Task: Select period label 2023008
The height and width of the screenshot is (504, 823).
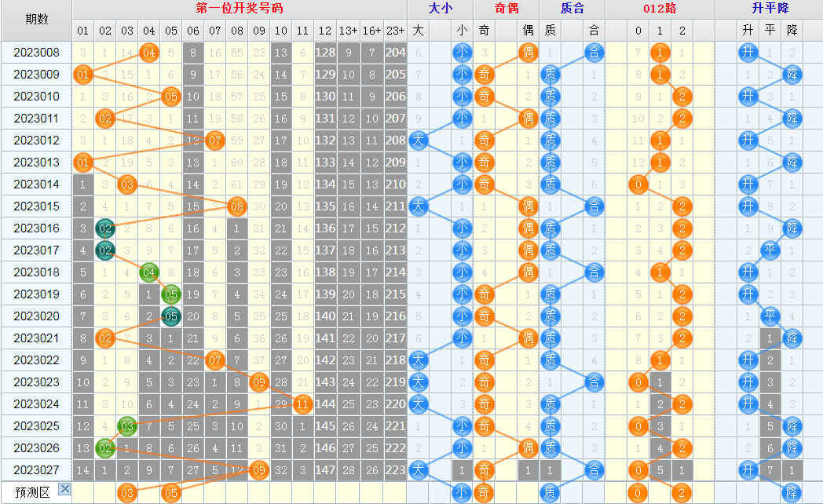Action: (37, 53)
